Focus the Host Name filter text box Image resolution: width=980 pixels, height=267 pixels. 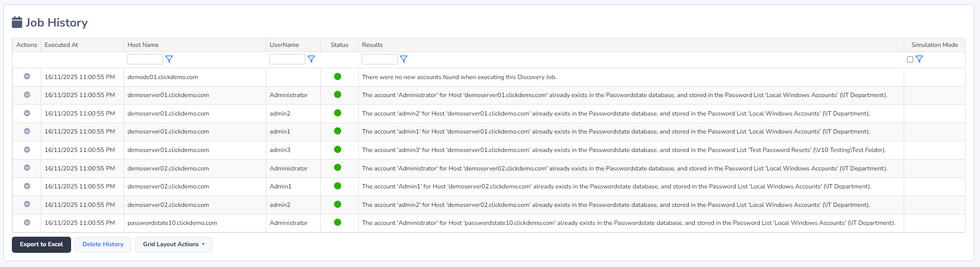pyautogui.click(x=145, y=59)
